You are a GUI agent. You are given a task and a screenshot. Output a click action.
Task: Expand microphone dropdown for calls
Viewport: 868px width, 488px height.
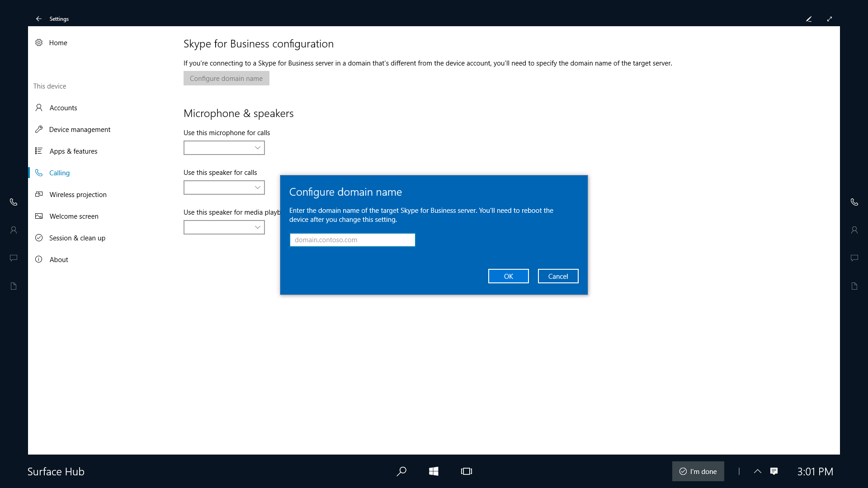(257, 147)
